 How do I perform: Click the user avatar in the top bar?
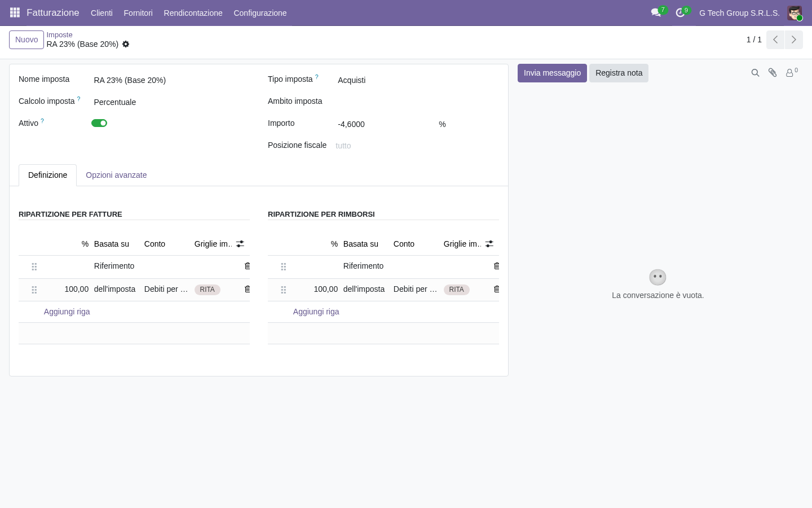pyautogui.click(x=795, y=13)
